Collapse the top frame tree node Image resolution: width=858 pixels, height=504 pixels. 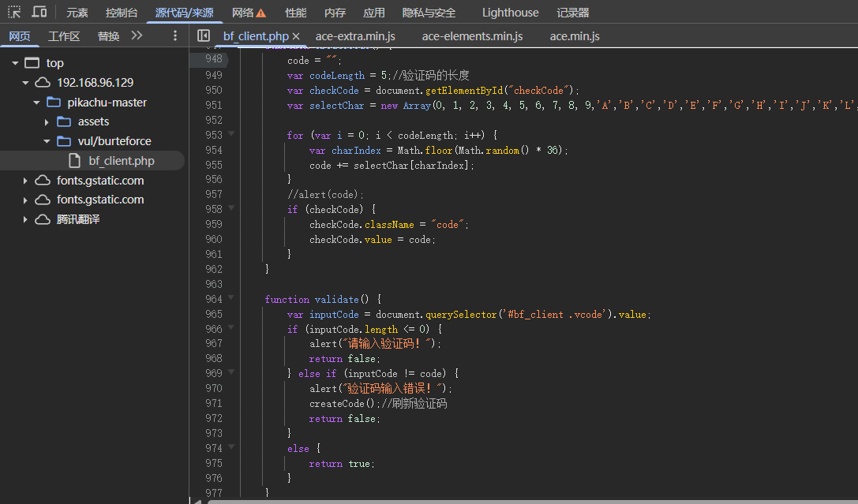[15, 63]
